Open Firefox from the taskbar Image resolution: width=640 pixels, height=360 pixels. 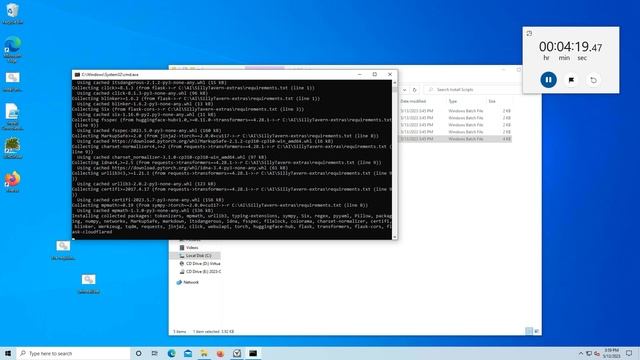[220, 353]
